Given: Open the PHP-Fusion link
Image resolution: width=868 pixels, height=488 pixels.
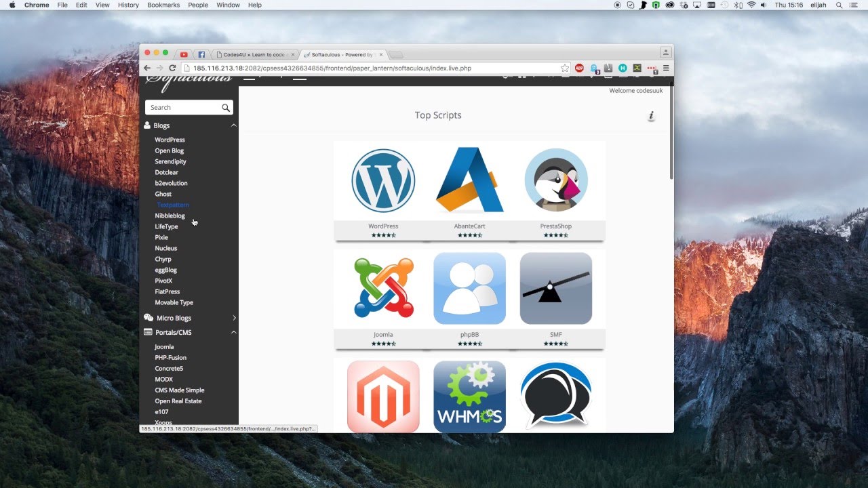Looking at the screenshot, I should pos(170,357).
